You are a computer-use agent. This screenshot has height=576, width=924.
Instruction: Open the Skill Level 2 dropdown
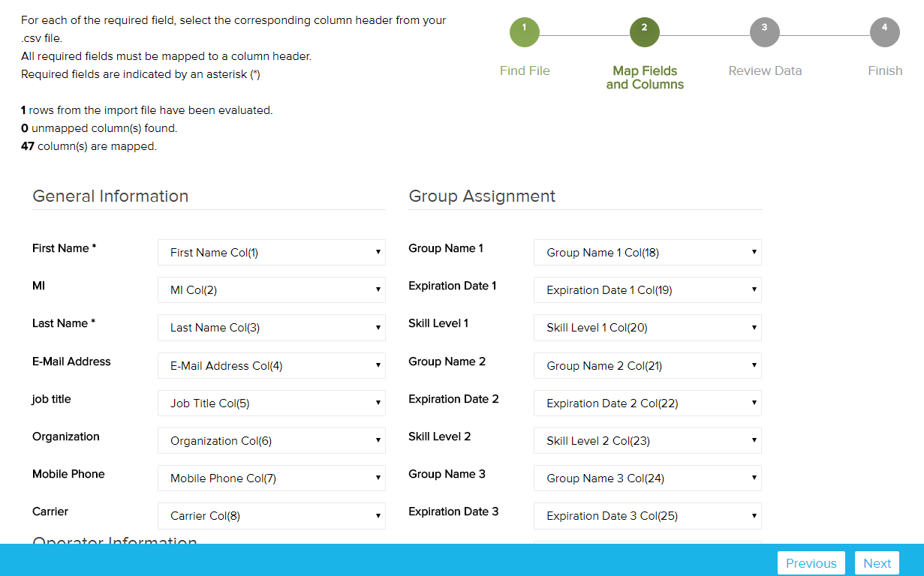pos(648,441)
